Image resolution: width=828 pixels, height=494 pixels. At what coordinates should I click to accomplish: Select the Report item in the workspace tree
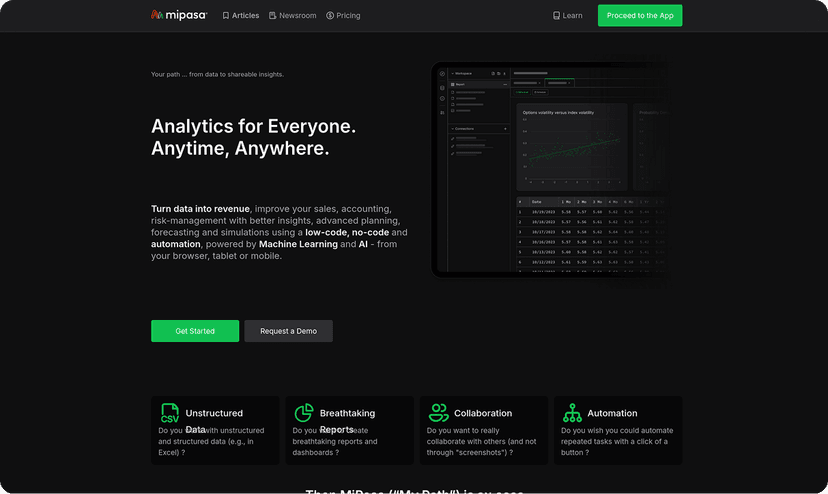point(460,85)
